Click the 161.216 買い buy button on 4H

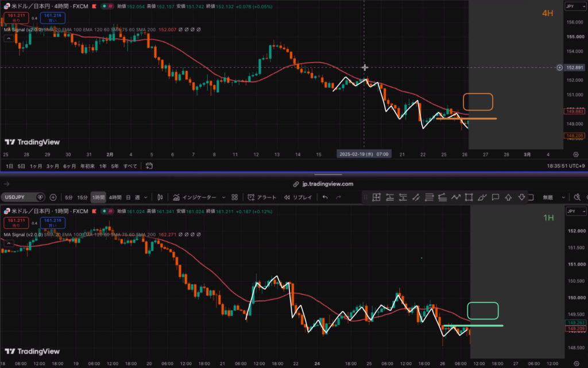pyautogui.click(x=52, y=18)
